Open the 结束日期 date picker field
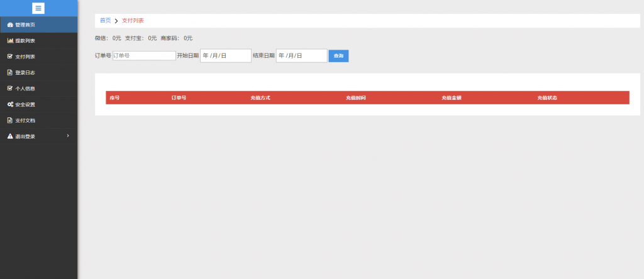644x279 pixels. [301, 56]
